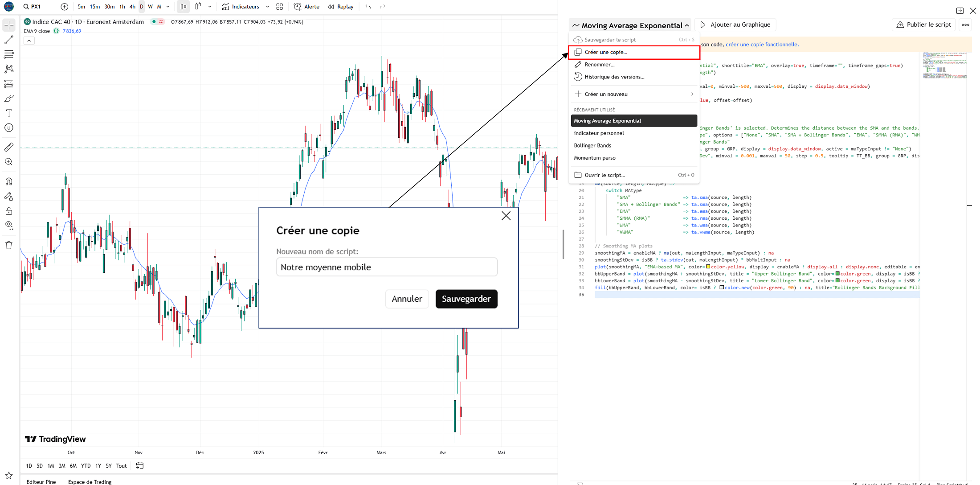The width and height of the screenshot is (980, 485).
Task: Choose 'Renommer...' from the script menu
Action: click(x=599, y=65)
